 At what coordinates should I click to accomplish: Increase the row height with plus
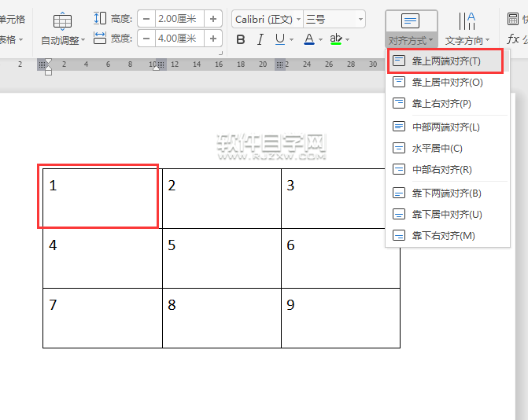212,19
